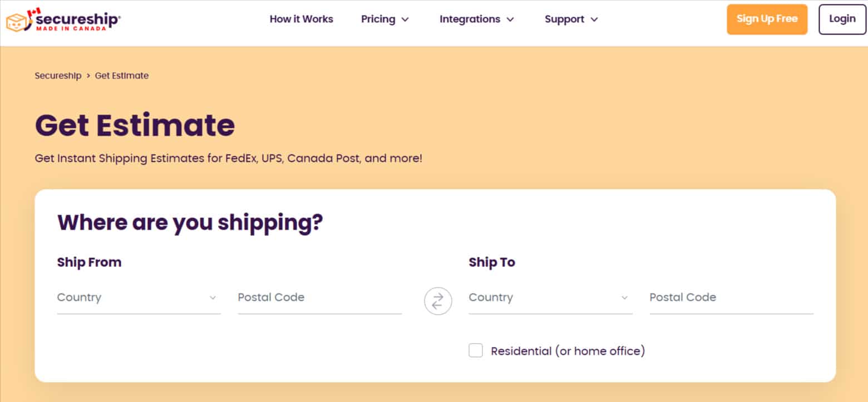The width and height of the screenshot is (868, 402).
Task: Focus the Ship From Postal Code field
Action: point(319,297)
